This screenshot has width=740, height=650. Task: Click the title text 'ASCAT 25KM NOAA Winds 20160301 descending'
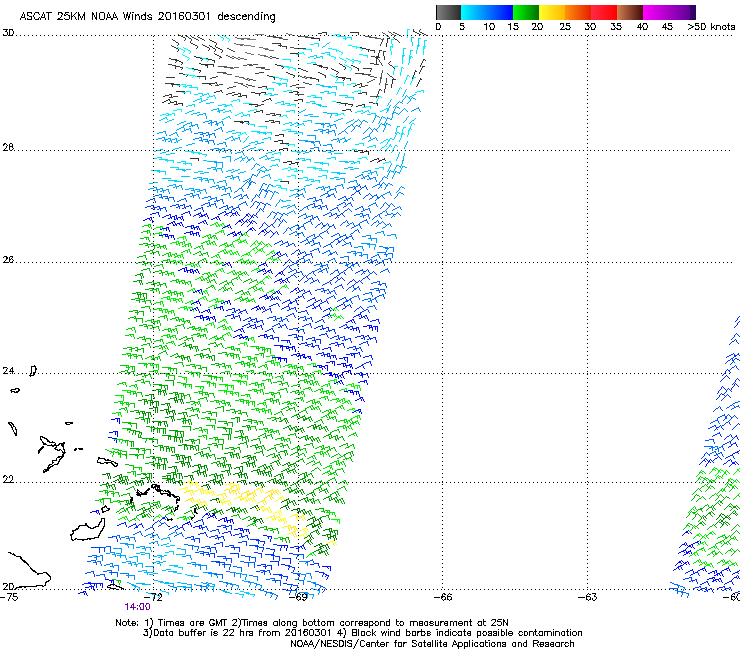click(x=147, y=16)
